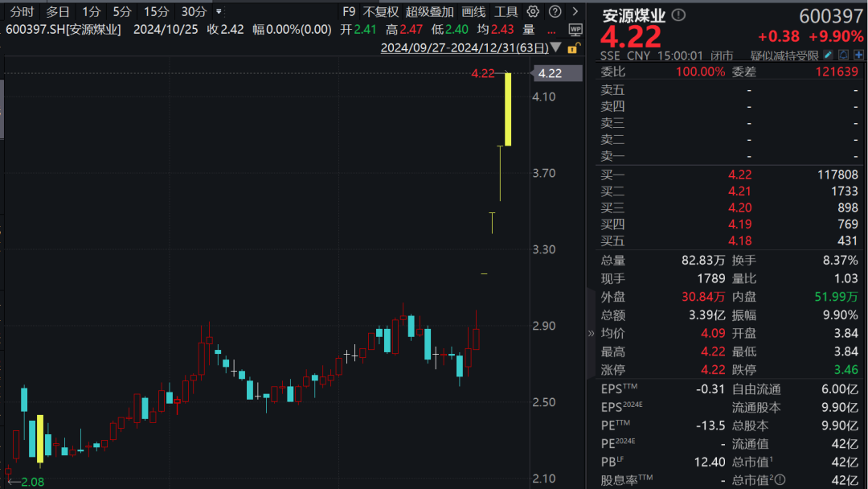
Task: Open the help question mark icon
Action: [555, 11]
